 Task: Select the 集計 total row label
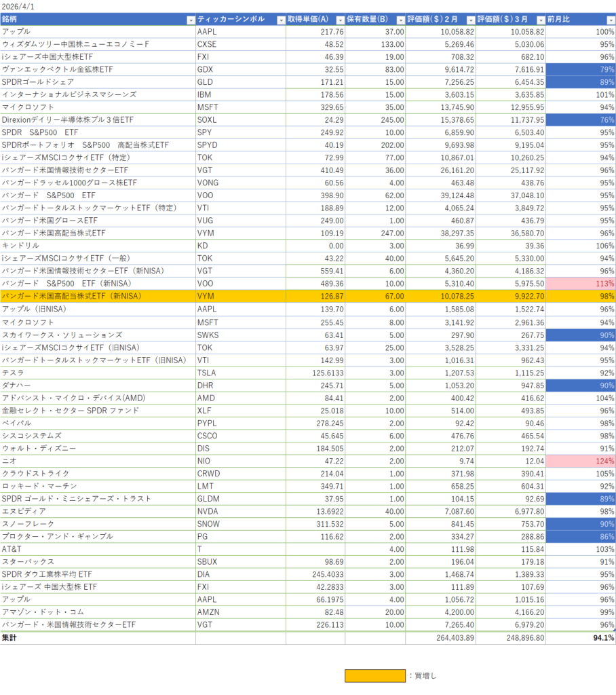[x=9, y=637]
